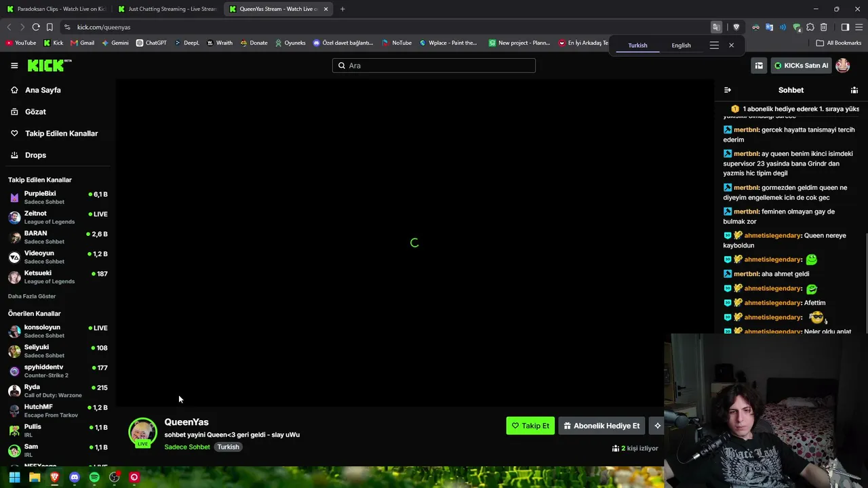Close the QueenYas Stream tab

(x=326, y=9)
